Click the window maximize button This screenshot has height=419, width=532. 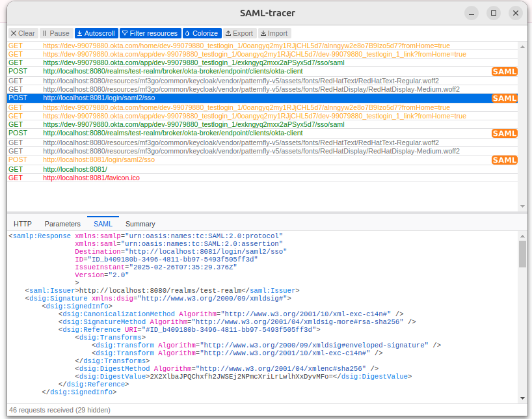pyautogui.click(x=494, y=13)
